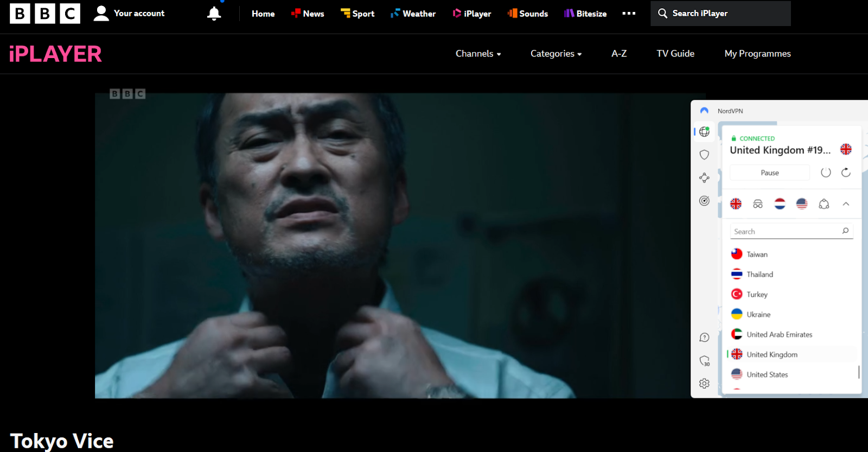Open the NordVPN globe VPN tab
Screen dimensions: 868x452
(x=704, y=132)
